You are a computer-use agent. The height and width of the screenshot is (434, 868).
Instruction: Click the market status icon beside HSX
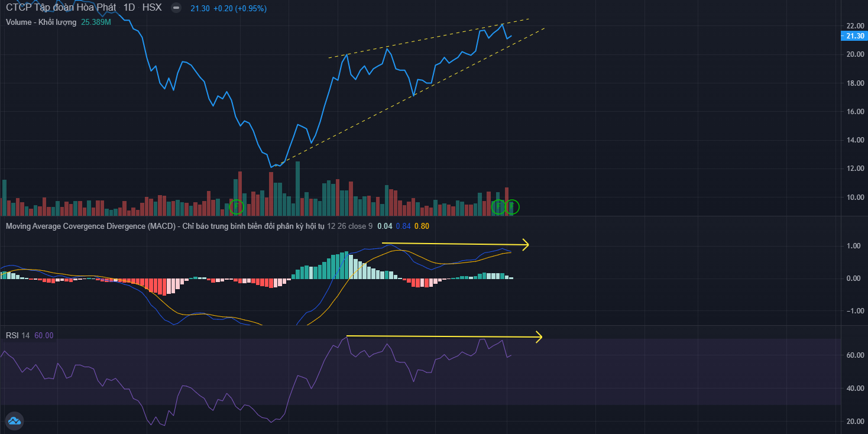176,8
